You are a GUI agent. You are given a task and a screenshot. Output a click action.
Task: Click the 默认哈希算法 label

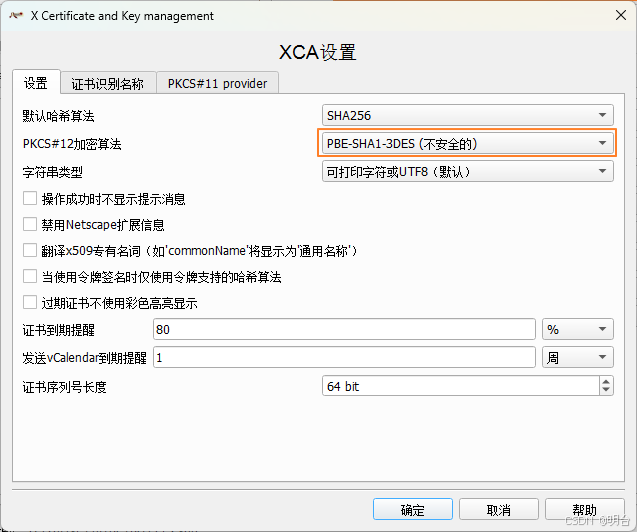click(x=58, y=116)
